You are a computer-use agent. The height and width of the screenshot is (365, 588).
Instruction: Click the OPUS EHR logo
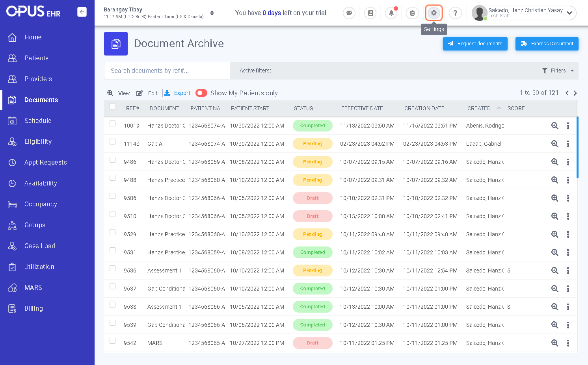[33, 11]
